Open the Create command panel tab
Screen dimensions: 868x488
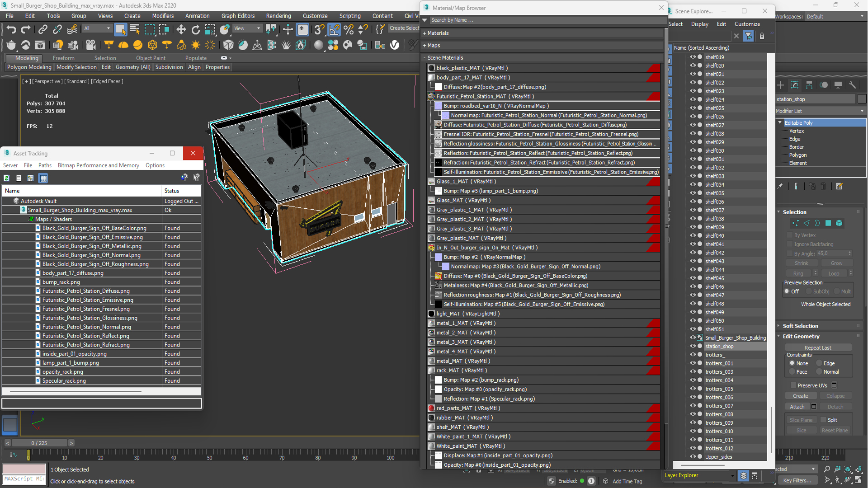(780, 85)
